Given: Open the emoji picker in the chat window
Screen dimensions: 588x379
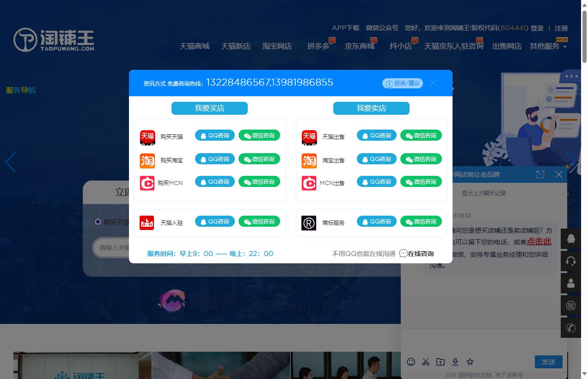Looking at the screenshot, I should pos(411,362).
